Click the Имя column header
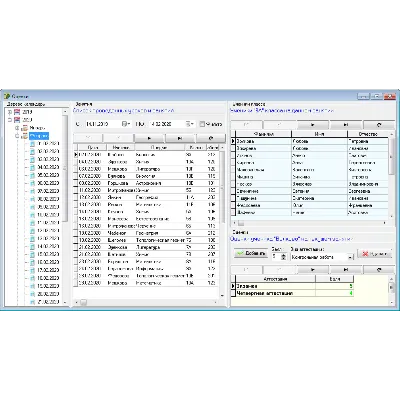The height and width of the screenshot is (400, 400). tap(320, 134)
